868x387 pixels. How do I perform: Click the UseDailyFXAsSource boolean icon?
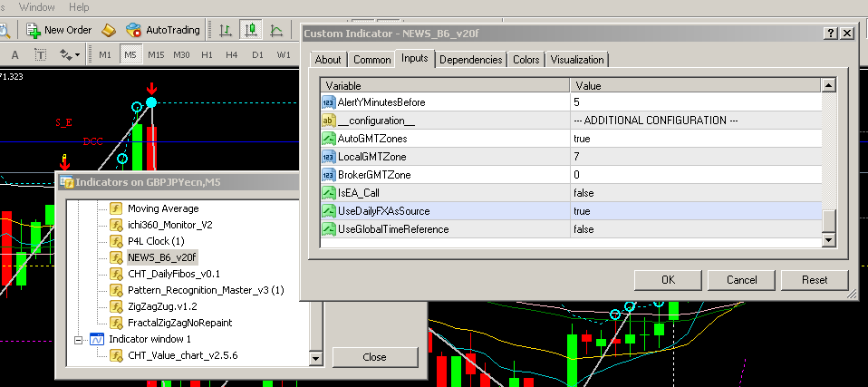click(x=329, y=211)
